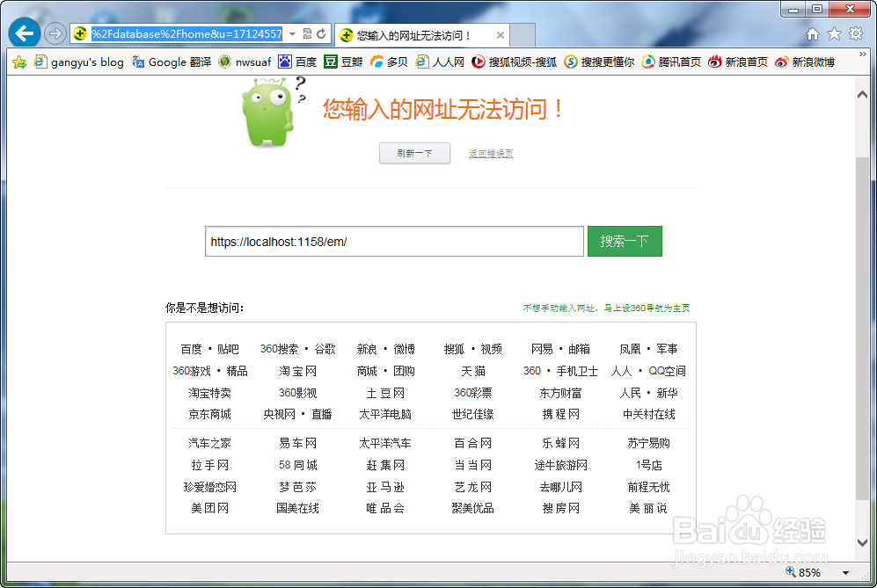Open the 世纪佳缘 link
This screenshot has width=877, height=588.
(x=473, y=415)
